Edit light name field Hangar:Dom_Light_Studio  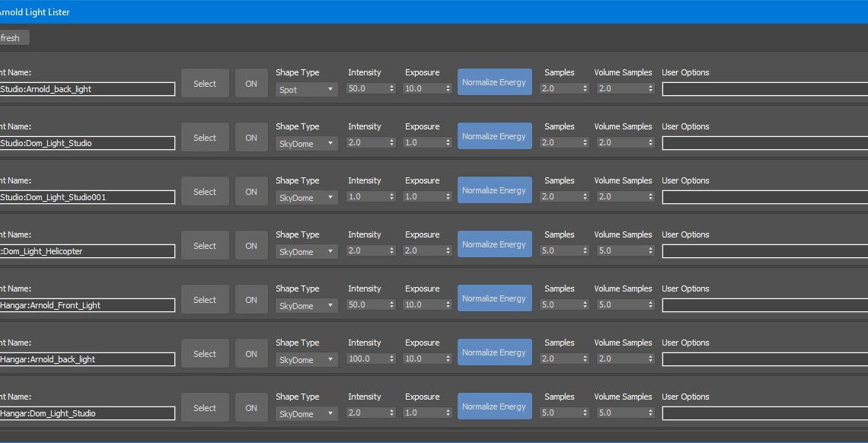[88, 413]
